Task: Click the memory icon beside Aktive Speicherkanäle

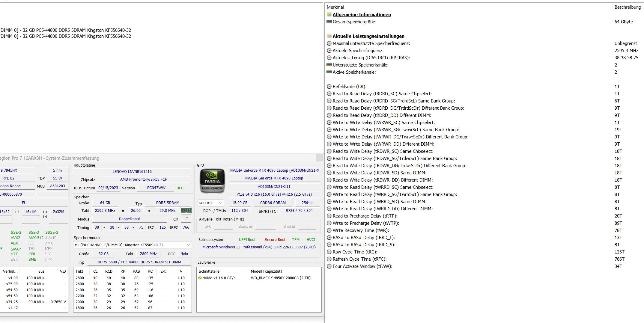Action: [329, 72]
